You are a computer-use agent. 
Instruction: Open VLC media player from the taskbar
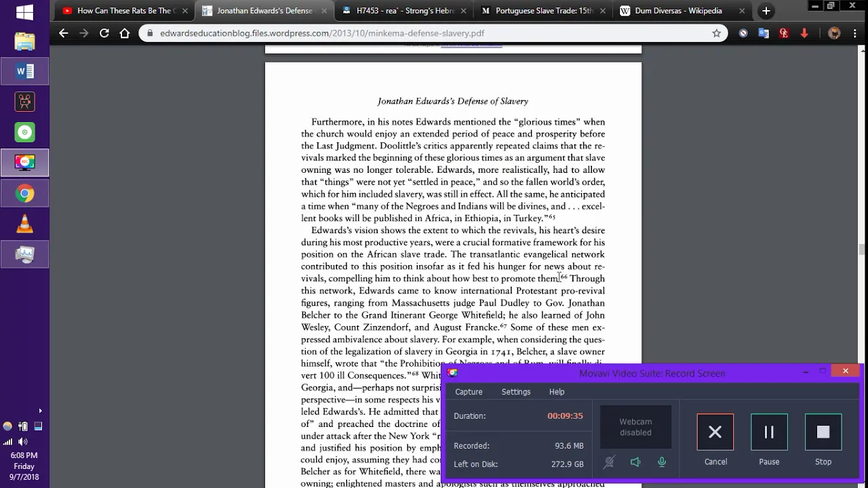pos(24,224)
